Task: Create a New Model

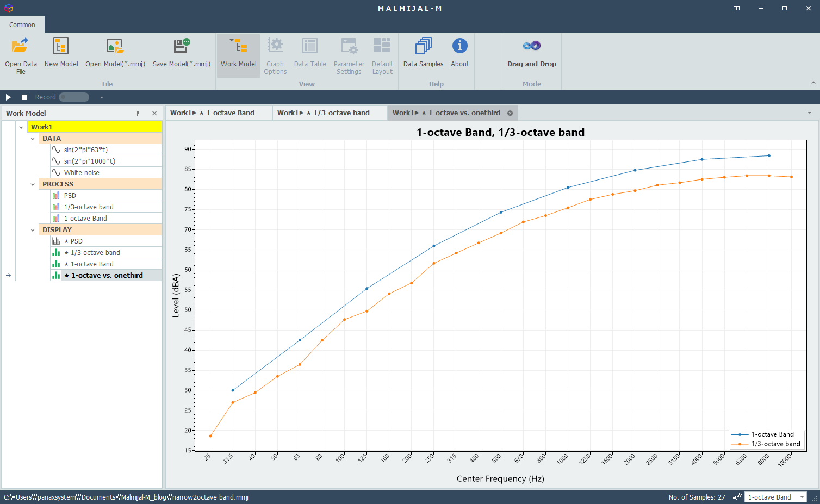Action: click(x=61, y=54)
